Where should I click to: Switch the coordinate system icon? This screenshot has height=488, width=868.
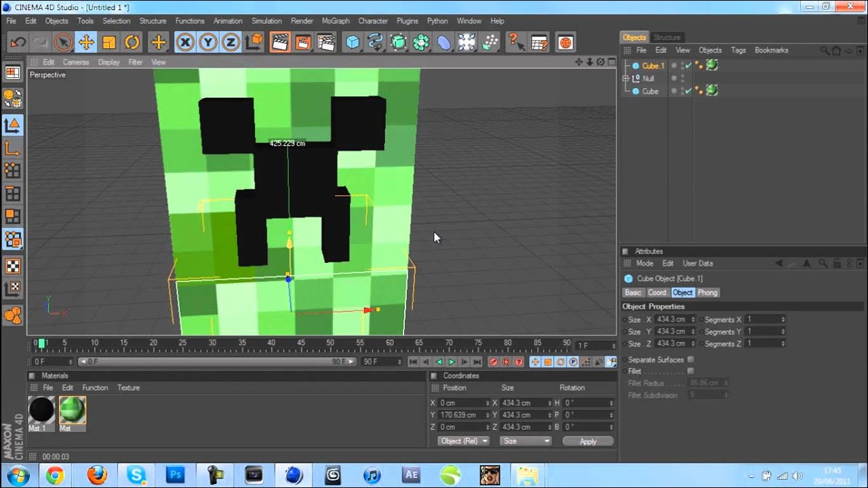[254, 43]
